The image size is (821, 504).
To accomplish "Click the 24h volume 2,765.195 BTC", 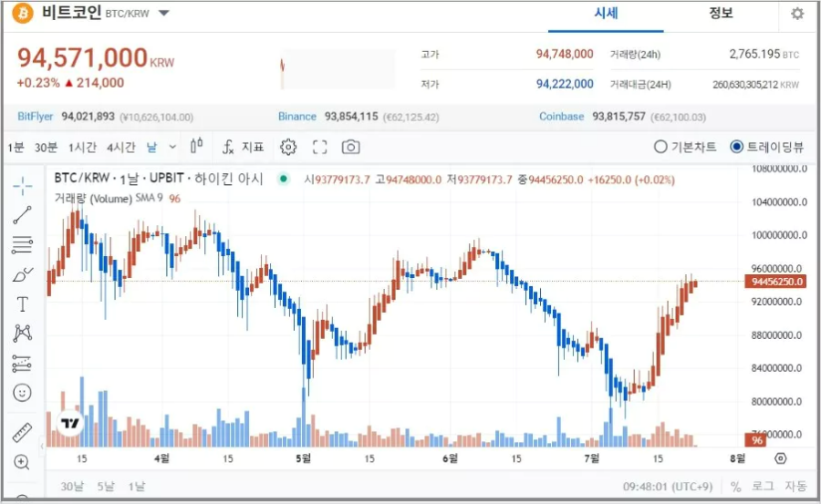I will (x=764, y=54).
